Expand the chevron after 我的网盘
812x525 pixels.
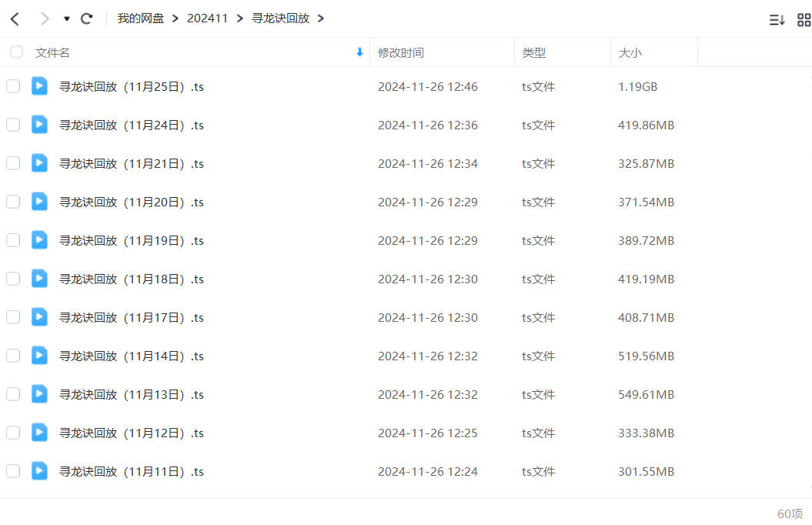pos(175,18)
